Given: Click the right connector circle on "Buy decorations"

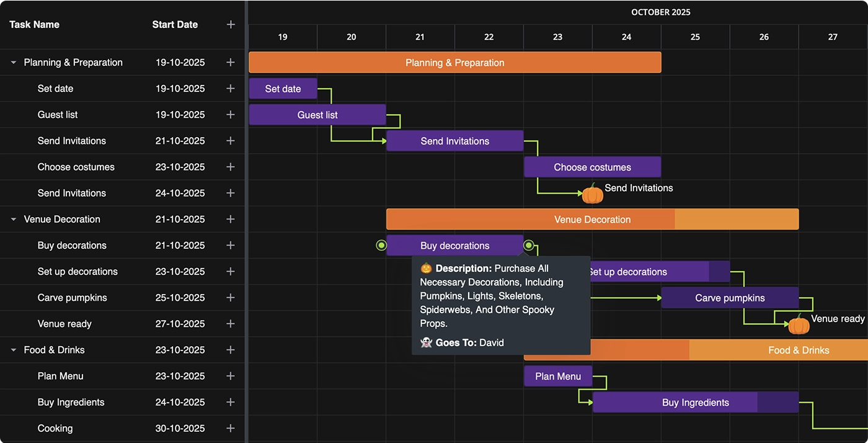Looking at the screenshot, I should 529,245.
